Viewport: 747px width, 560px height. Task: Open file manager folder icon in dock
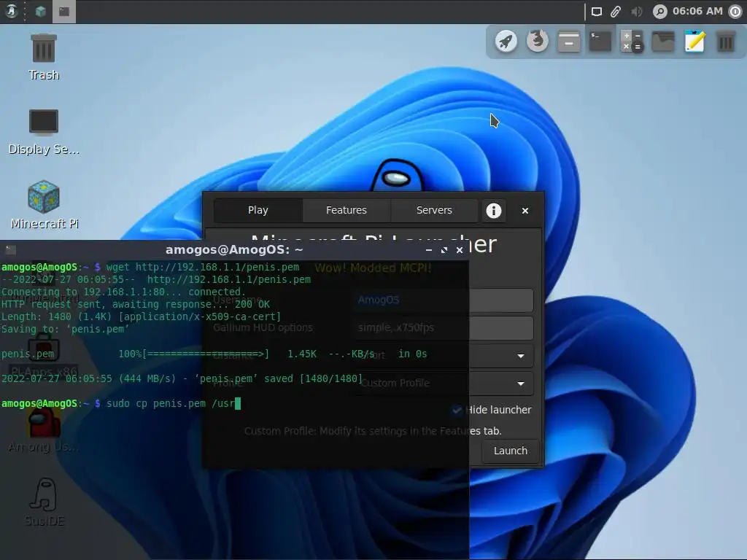click(663, 42)
